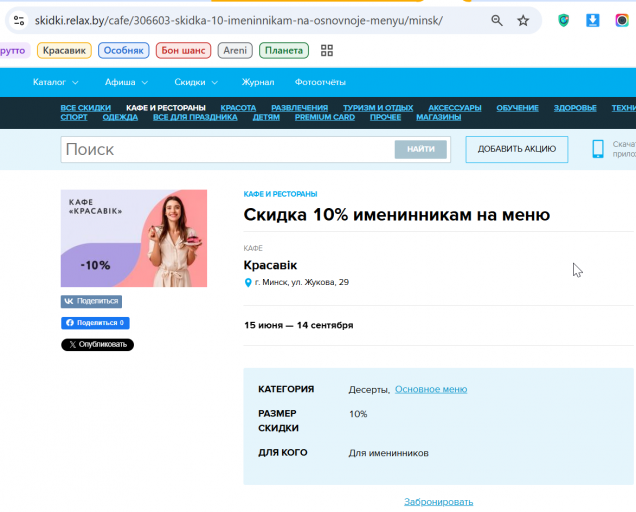Open the ДЕТЯМ category

266,117
